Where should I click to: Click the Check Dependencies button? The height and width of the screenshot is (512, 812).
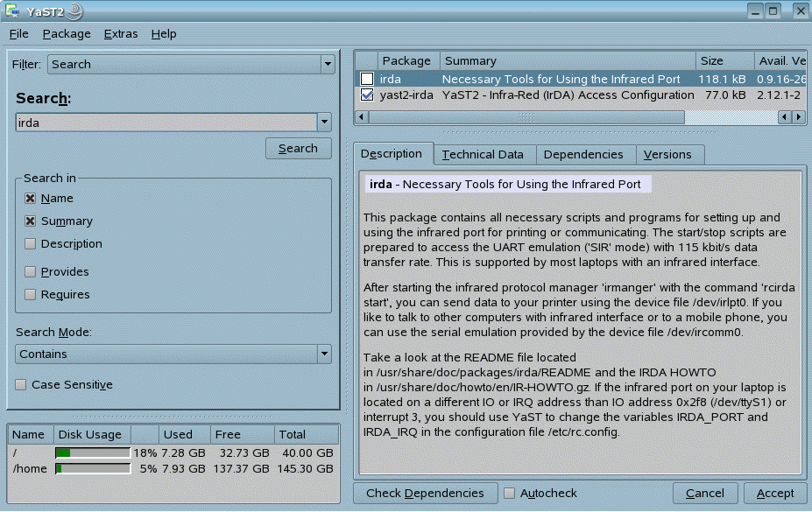[x=425, y=494]
